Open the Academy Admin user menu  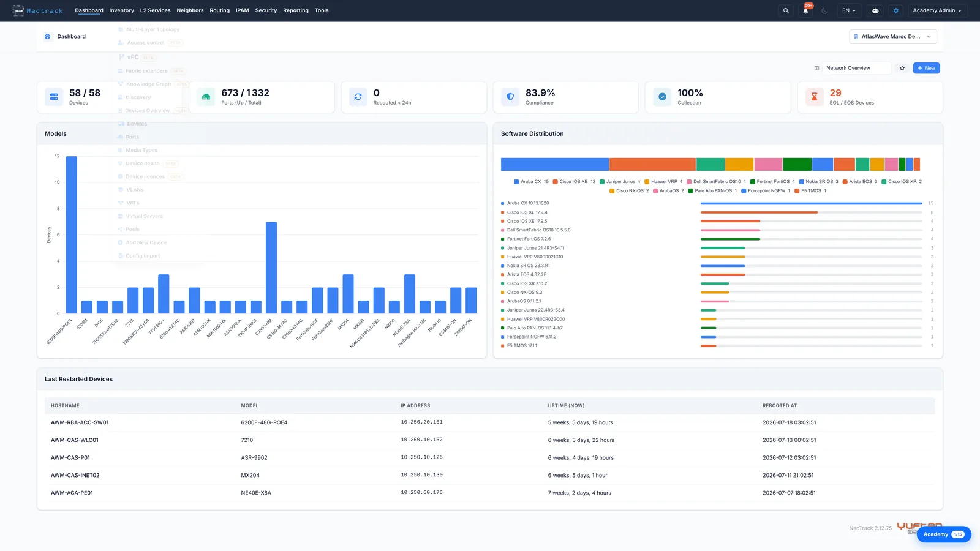937,10
